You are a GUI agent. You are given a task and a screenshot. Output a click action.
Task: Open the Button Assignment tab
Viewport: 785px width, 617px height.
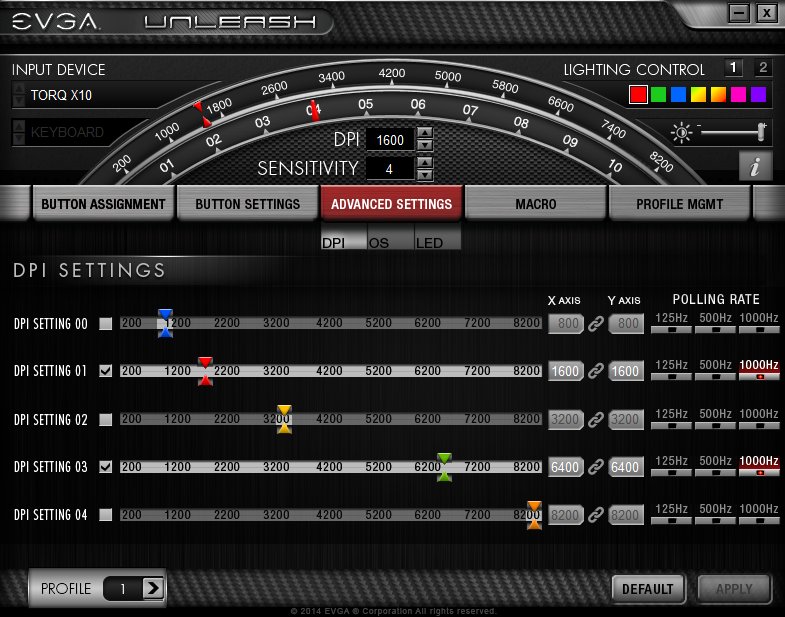(103, 204)
